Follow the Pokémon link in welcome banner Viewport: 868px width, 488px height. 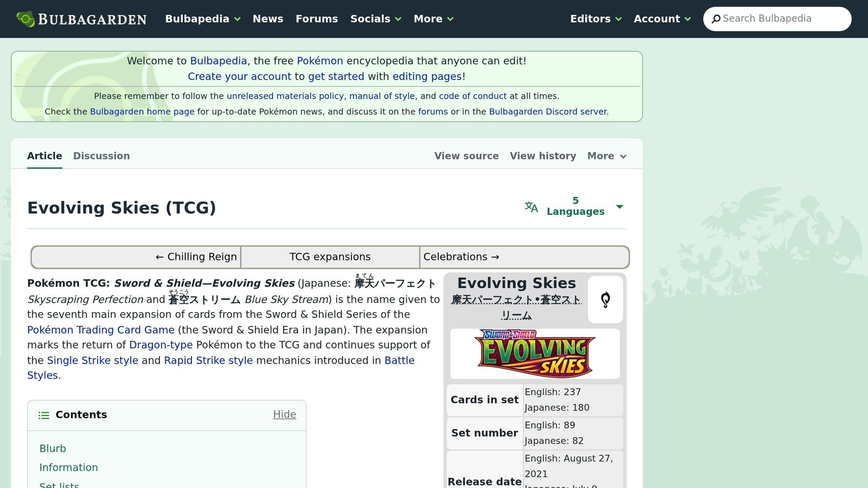tap(320, 61)
